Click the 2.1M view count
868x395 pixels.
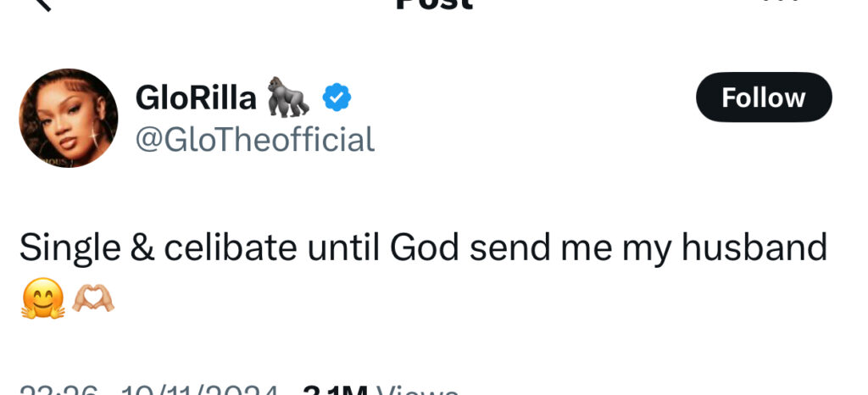coord(335,391)
